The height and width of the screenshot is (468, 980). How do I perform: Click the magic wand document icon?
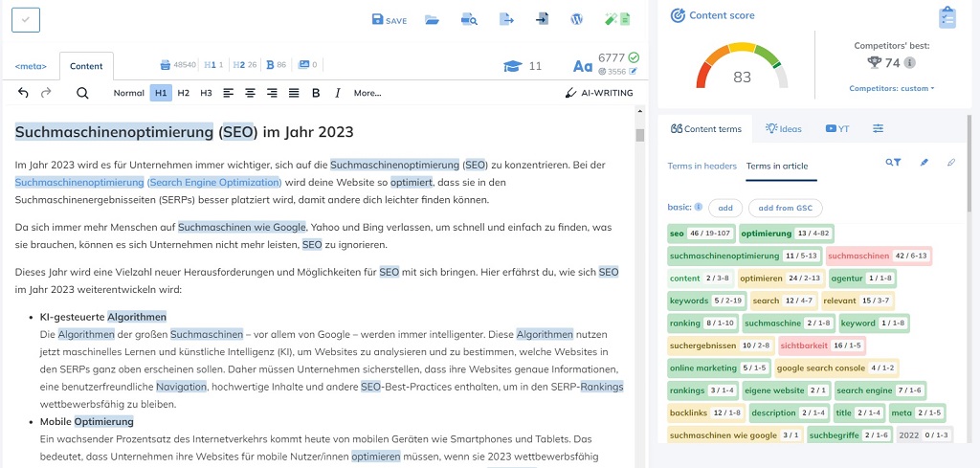tap(617, 19)
